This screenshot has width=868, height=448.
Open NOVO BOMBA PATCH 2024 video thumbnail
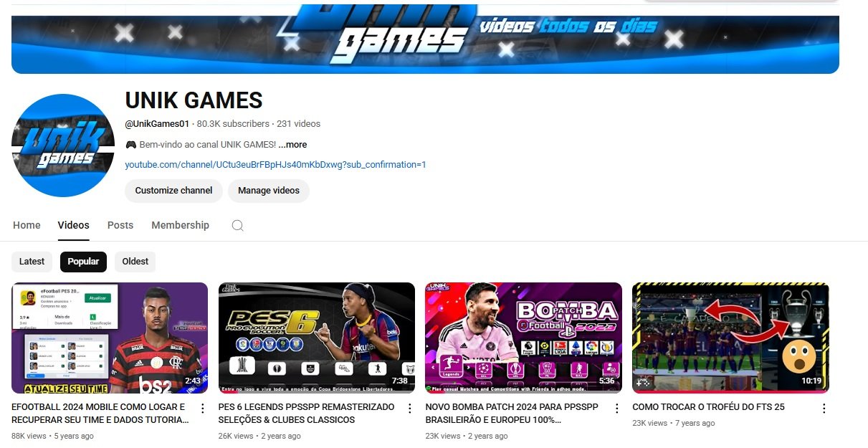click(x=523, y=338)
